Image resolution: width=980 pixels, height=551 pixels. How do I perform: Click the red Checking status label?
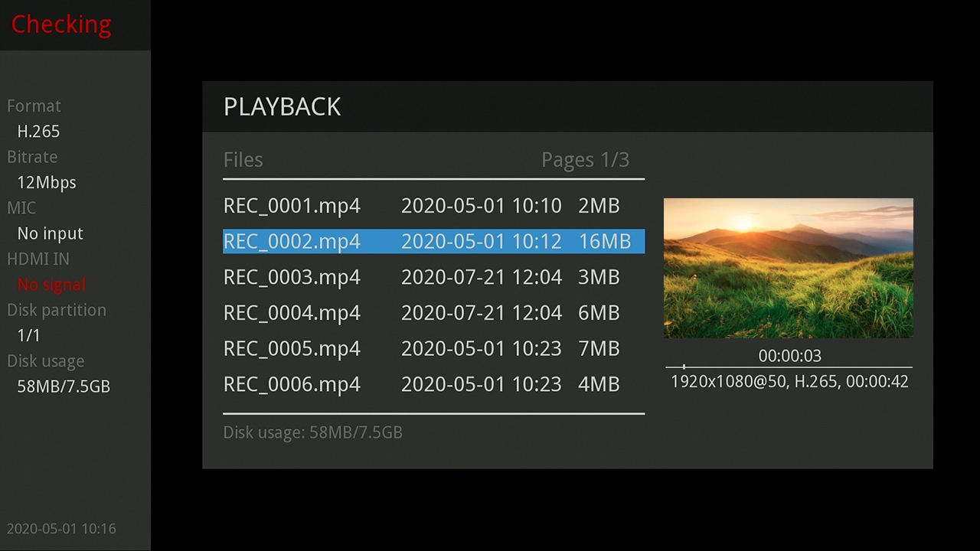pyautogui.click(x=61, y=24)
